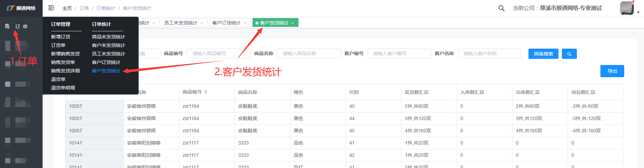Toggle the sidebar collapse hamburger icon
Screen dimensions: 644x168
(x=51, y=8)
